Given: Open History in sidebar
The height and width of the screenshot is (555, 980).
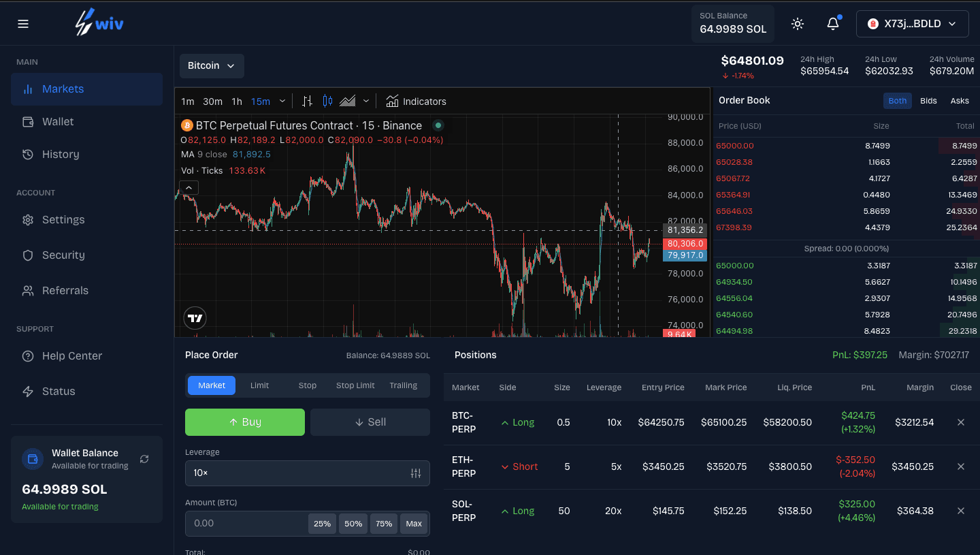Looking at the screenshot, I should (x=86, y=155).
